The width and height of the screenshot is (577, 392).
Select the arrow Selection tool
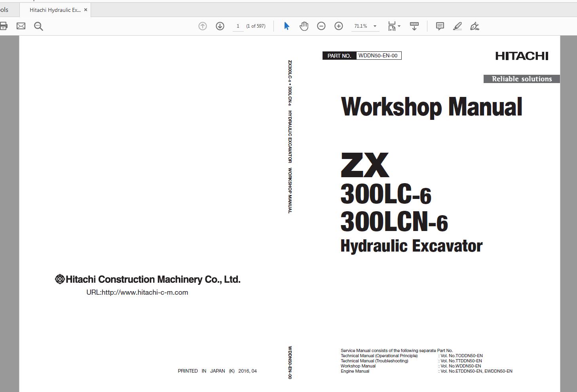(287, 26)
